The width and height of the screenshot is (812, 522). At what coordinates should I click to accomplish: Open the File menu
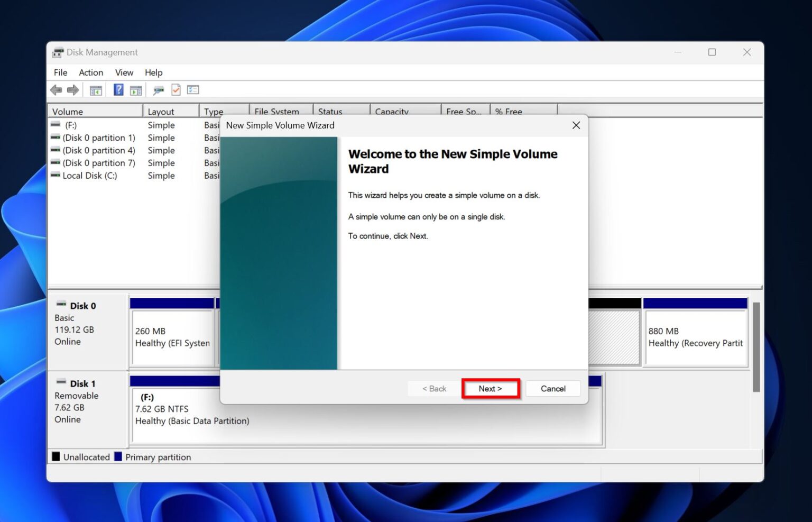point(60,72)
